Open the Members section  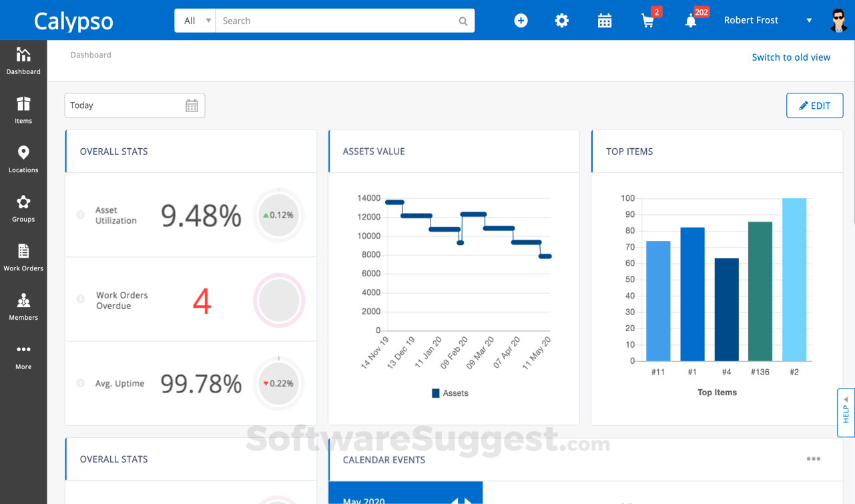point(23,306)
